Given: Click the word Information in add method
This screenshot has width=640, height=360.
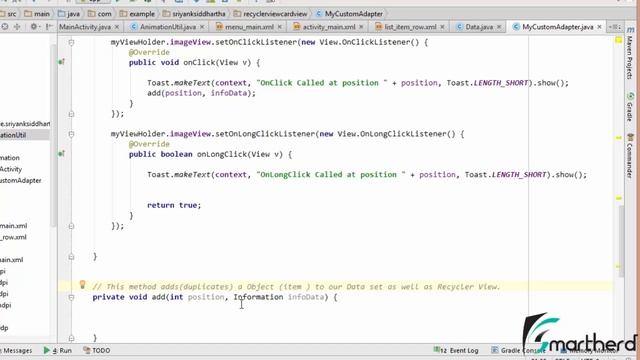Looking at the screenshot, I should point(258,297).
